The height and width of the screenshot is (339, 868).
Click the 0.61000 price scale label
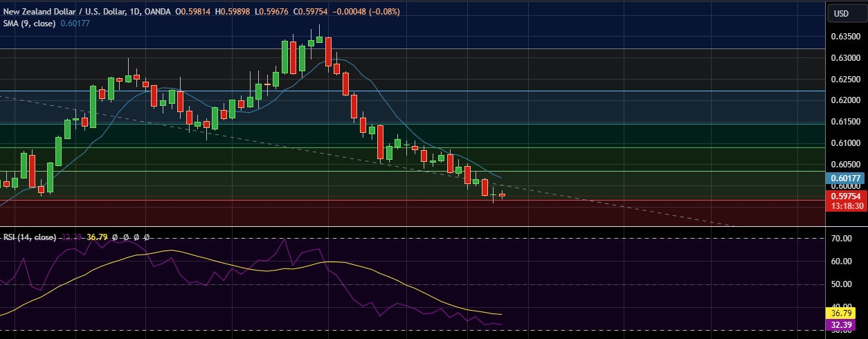click(x=845, y=143)
